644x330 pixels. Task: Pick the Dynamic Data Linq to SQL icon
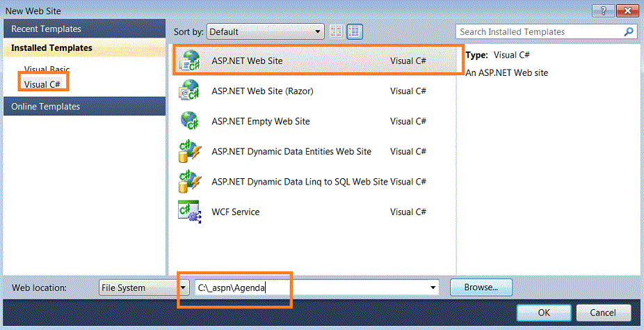(190, 181)
